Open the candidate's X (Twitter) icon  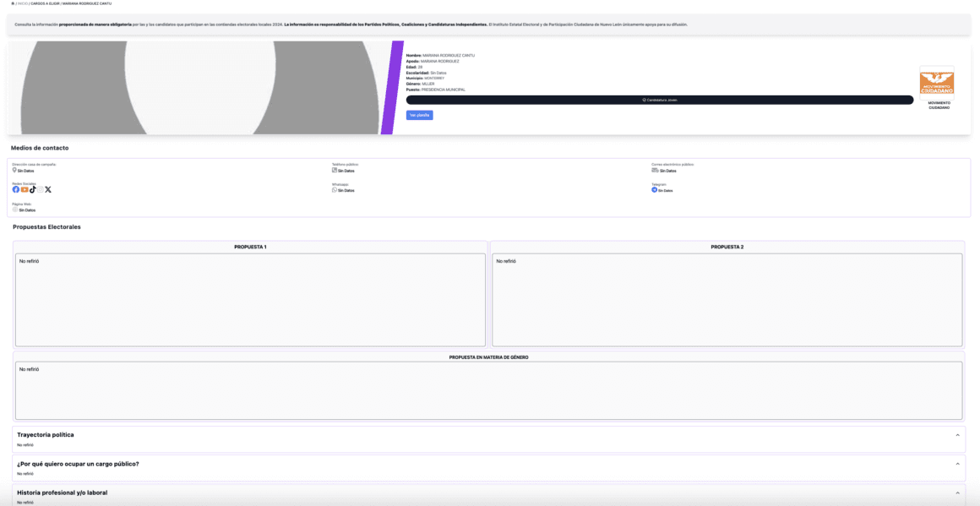coord(48,190)
